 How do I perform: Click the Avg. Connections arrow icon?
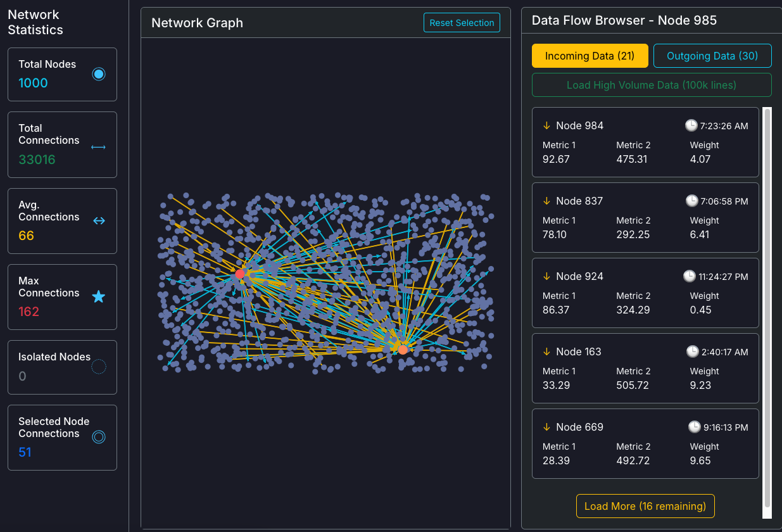pyautogui.click(x=99, y=221)
